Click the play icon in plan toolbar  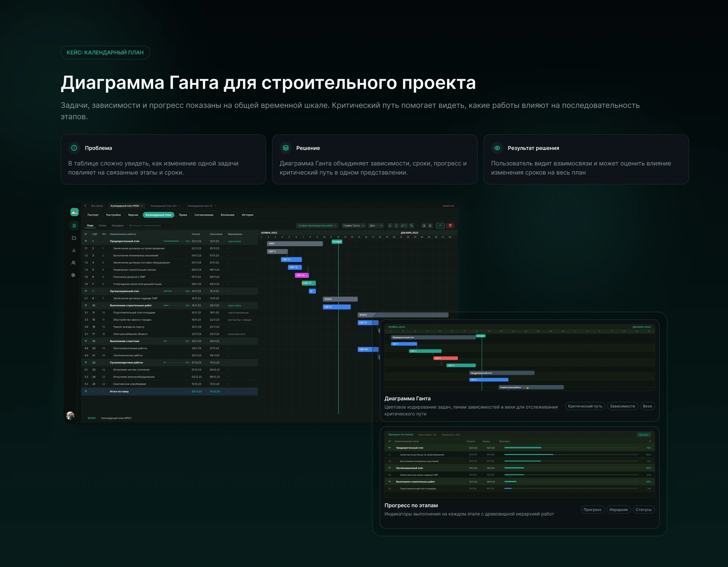(x=390, y=226)
